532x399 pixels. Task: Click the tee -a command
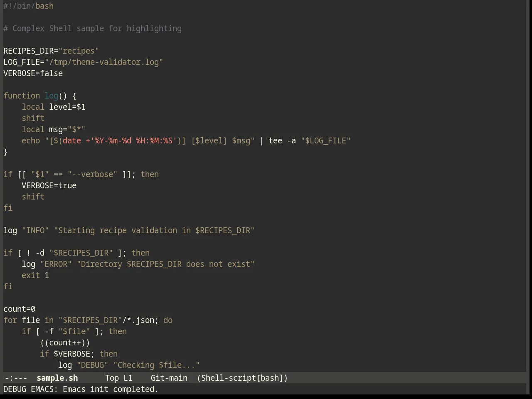point(282,140)
